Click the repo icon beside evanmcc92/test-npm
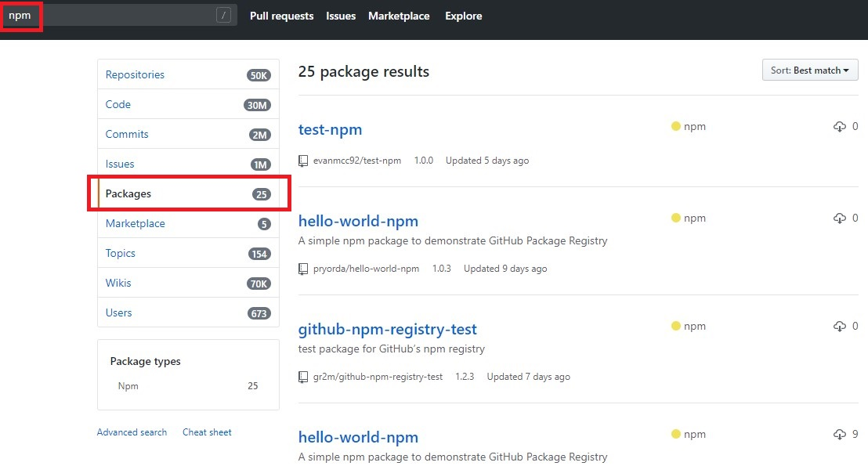 point(303,161)
